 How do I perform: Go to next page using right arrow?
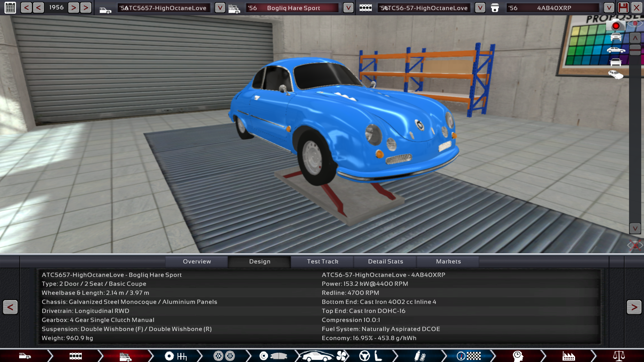click(x=634, y=307)
